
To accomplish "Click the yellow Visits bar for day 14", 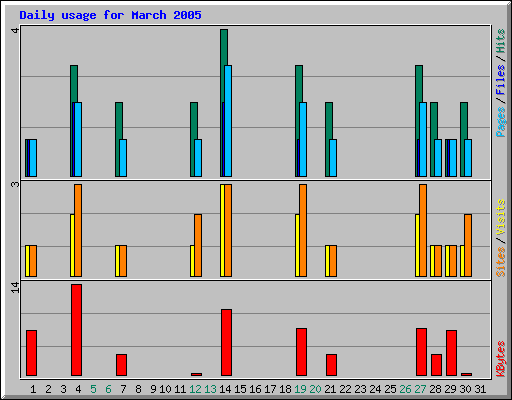I will 222,230.
